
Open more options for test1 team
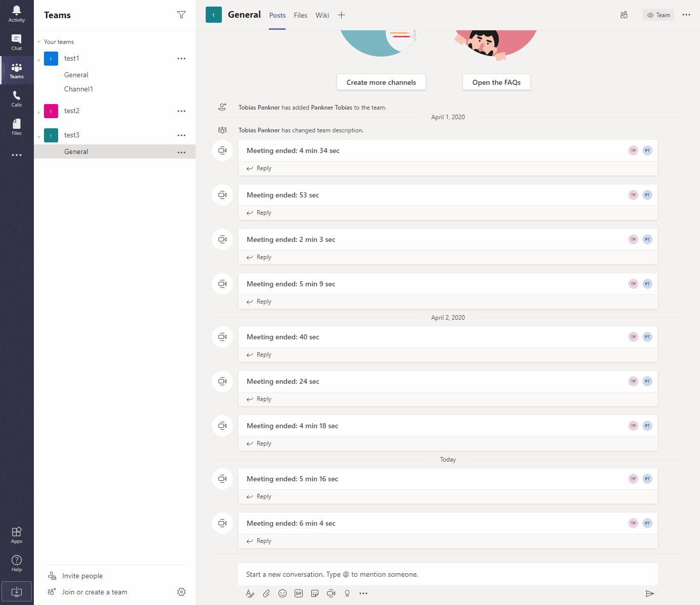(x=181, y=59)
